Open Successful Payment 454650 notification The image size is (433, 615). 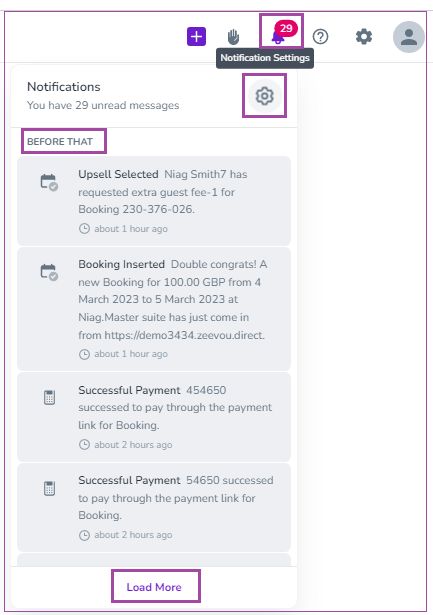pyautogui.click(x=154, y=417)
